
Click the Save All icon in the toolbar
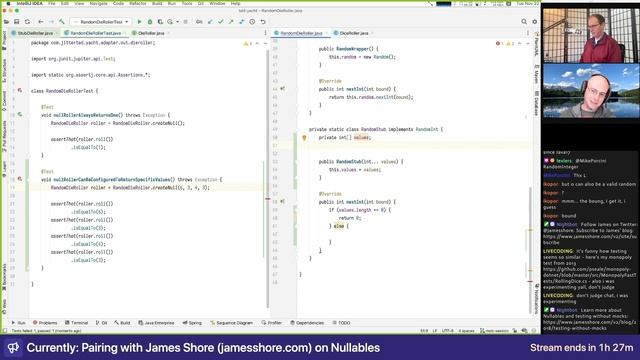pyautogui.click(x=17, y=22)
